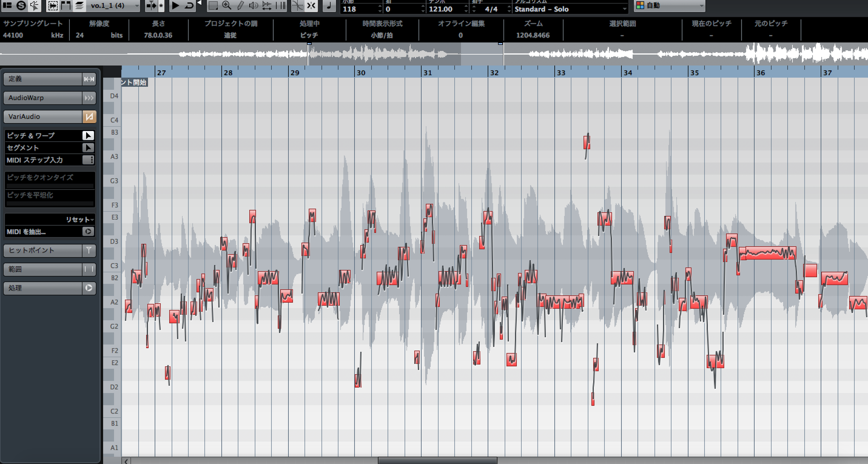Click the AudioWarp triple-arrow icon
The image size is (868, 464).
pos(89,98)
